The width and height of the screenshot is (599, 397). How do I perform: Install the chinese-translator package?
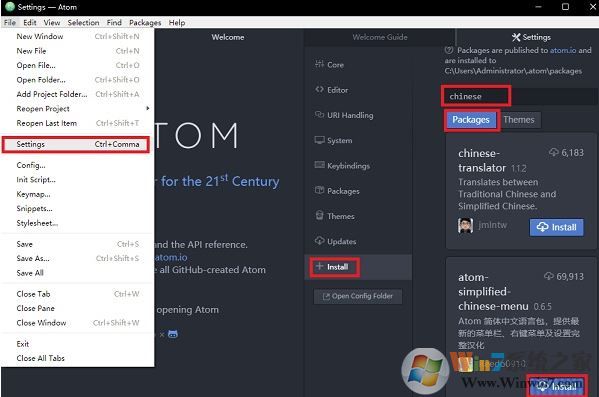coord(557,227)
